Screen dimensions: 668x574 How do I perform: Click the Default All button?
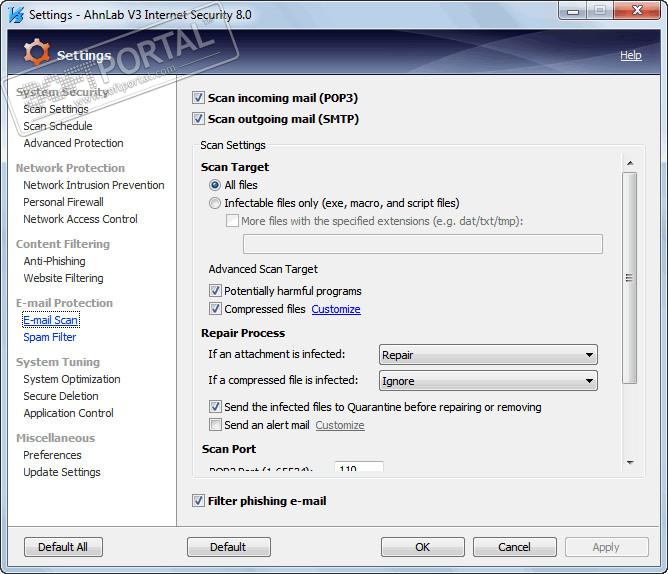63,547
